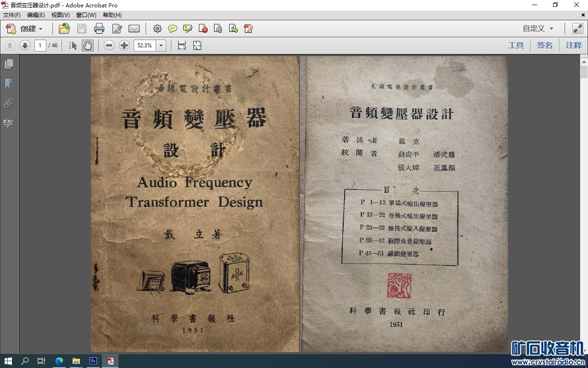The width and height of the screenshot is (588, 368).
Task: Send file via email envelope icon
Action: click(x=134, y=29)
